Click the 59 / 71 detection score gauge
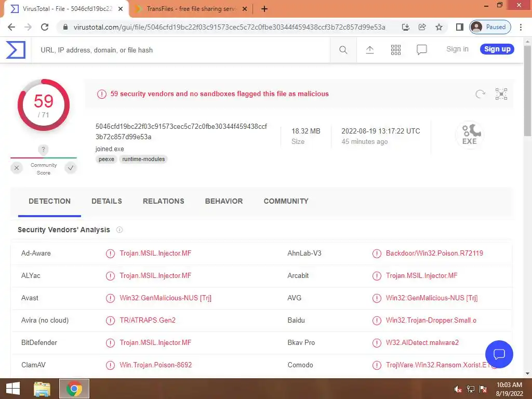 coord(44,105)
